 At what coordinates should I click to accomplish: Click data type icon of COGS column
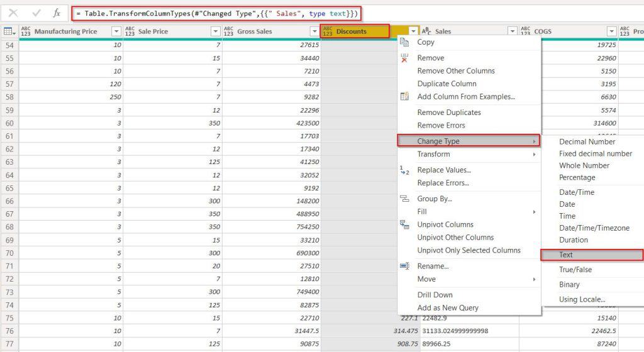click(525, 31)
